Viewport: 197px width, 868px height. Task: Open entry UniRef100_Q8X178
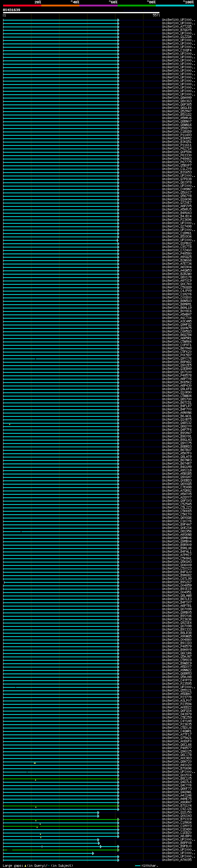tap(177, 277)
